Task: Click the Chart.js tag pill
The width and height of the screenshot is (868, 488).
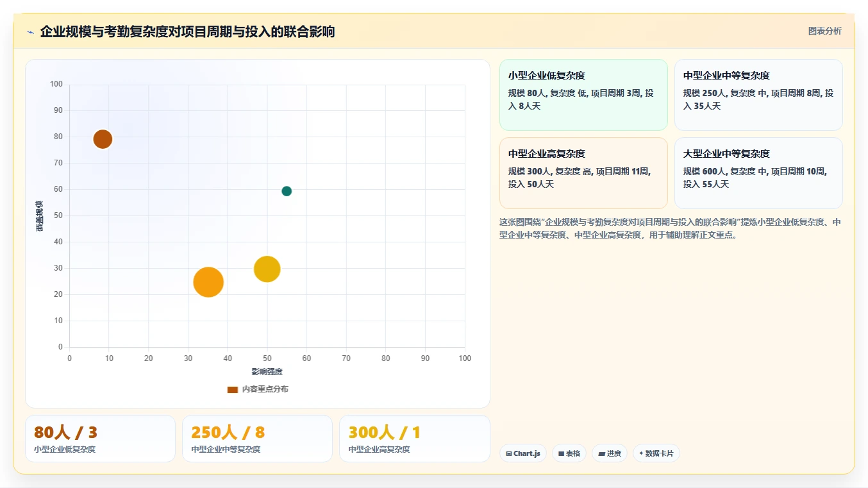Action: (x=523, y=453)
